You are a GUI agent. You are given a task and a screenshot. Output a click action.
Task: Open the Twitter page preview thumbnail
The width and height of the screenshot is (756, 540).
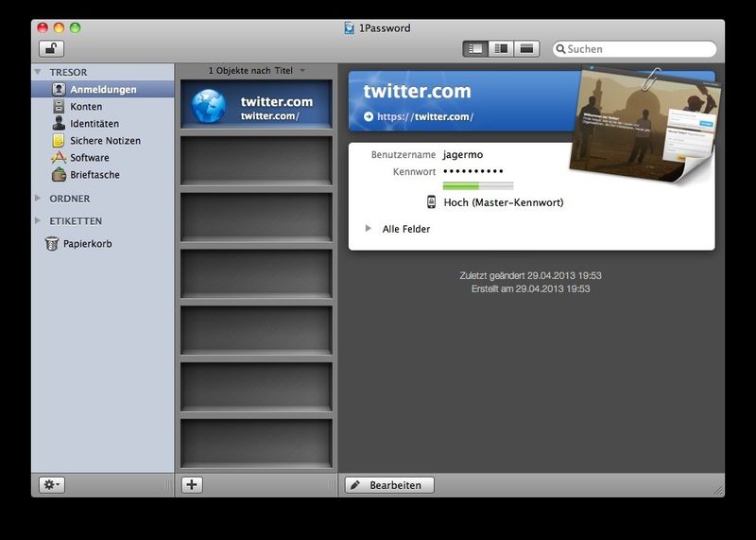[x=644, y=127]
